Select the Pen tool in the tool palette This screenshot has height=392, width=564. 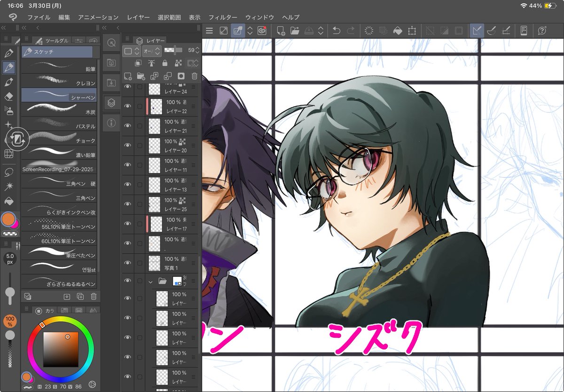(x=8, y=53)
